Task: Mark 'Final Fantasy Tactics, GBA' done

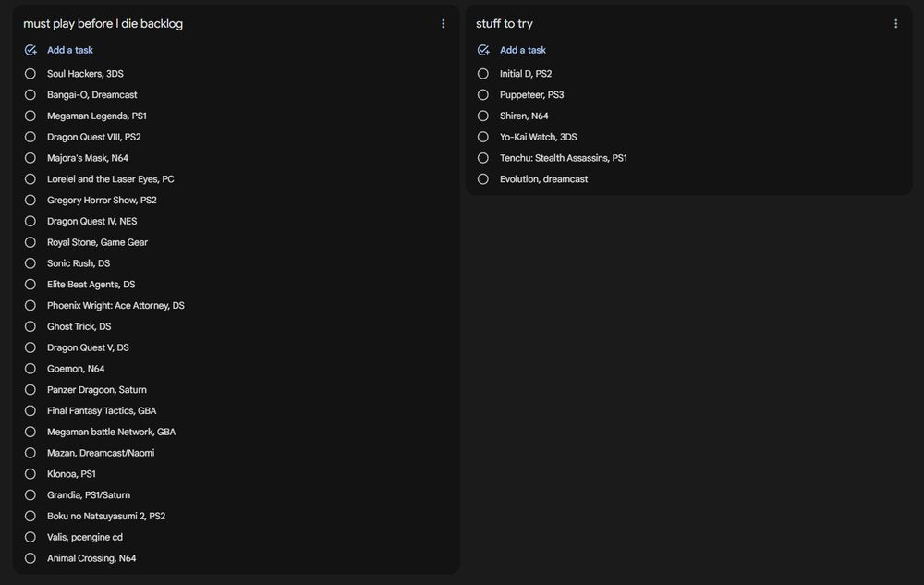Action: [x=30, y=410]
